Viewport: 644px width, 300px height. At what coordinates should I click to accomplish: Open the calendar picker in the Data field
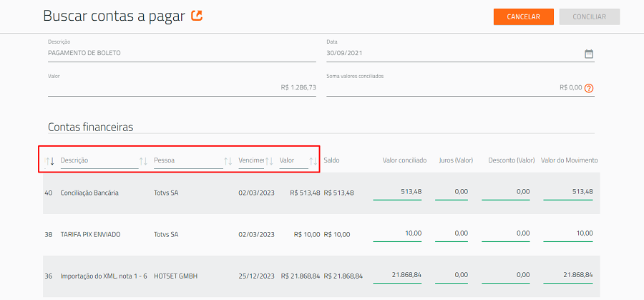[x=589, y=54]
